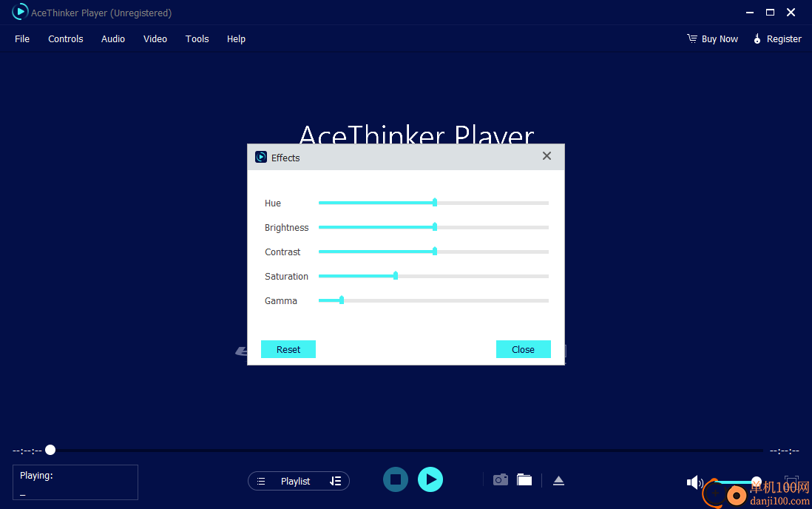Set the Contrast slider
The height and width of the screenshot is (509, 812).
coord(434,252)
